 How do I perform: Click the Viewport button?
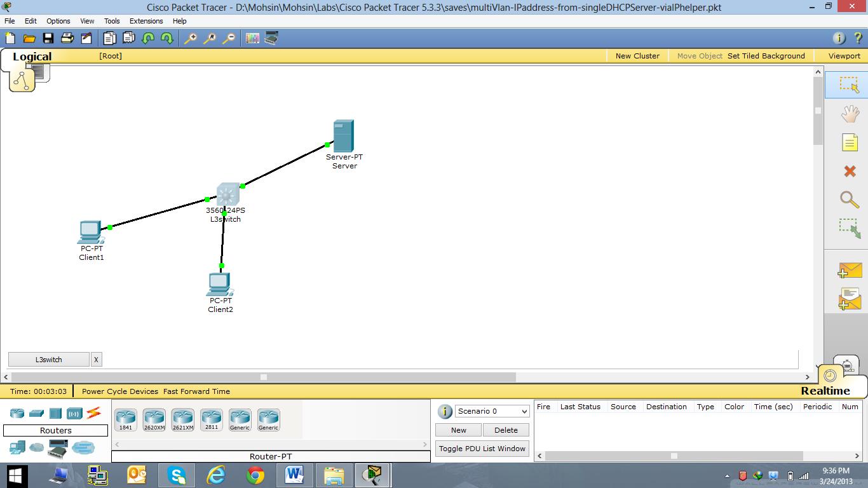click(844, 56)
